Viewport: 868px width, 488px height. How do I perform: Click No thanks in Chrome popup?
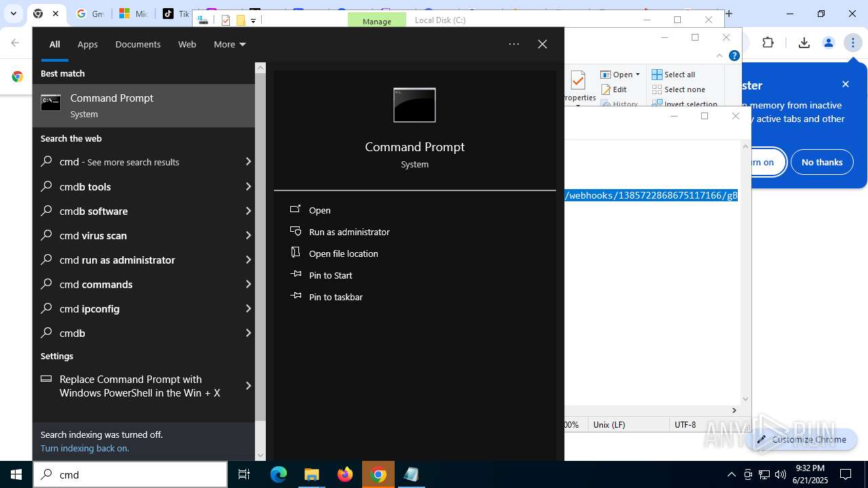(x=822, y=162)
